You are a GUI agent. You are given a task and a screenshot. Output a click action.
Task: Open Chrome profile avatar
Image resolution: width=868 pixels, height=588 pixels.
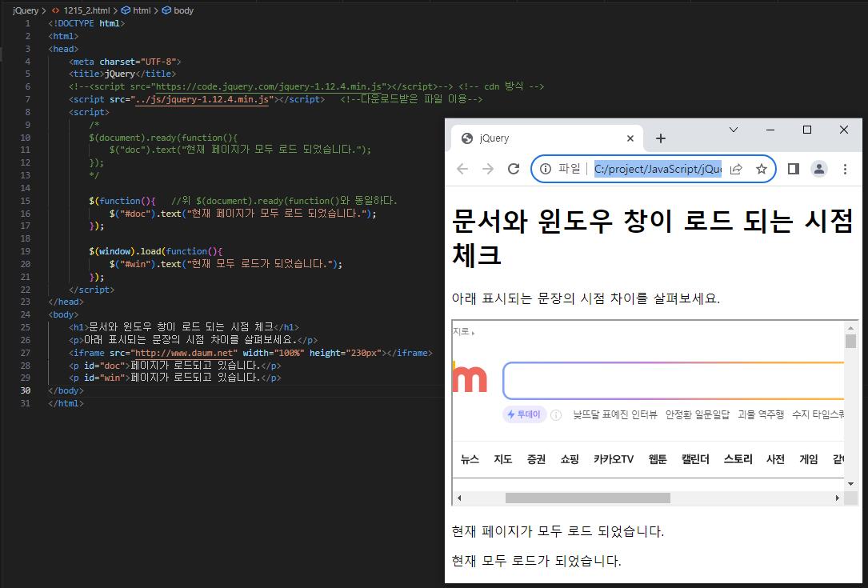tap(818, 169)
